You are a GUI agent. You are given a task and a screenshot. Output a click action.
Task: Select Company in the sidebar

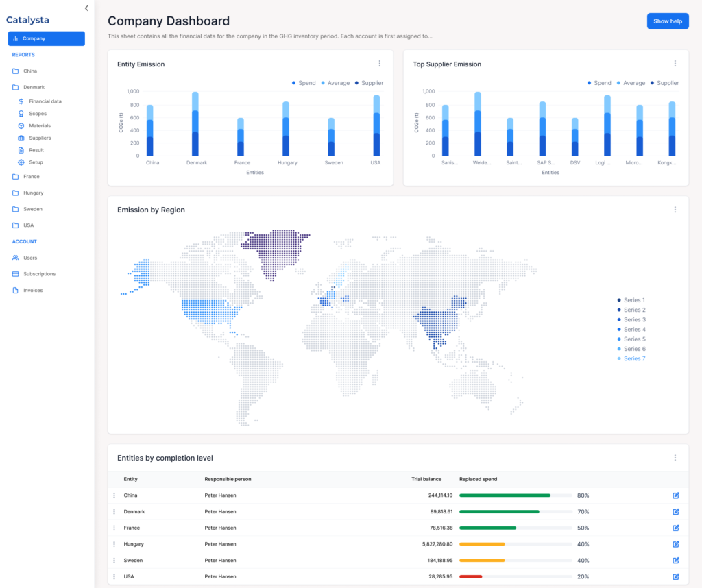[46, 38]
